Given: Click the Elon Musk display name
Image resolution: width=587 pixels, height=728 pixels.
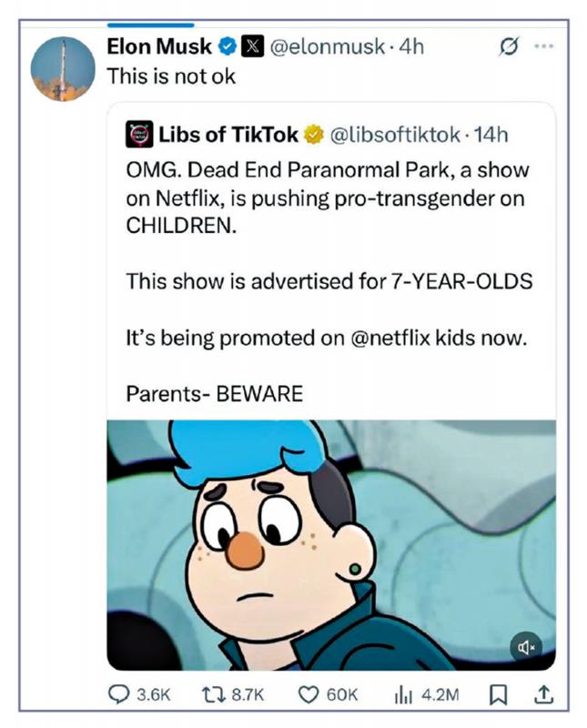Looking at the screenshot, I should point(160,47).
